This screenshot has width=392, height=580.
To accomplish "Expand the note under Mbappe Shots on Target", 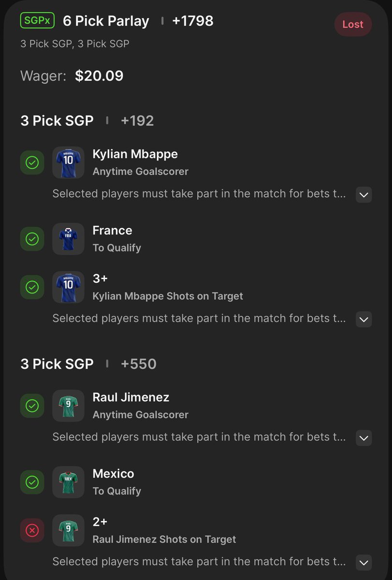I will tap(364, 319).
